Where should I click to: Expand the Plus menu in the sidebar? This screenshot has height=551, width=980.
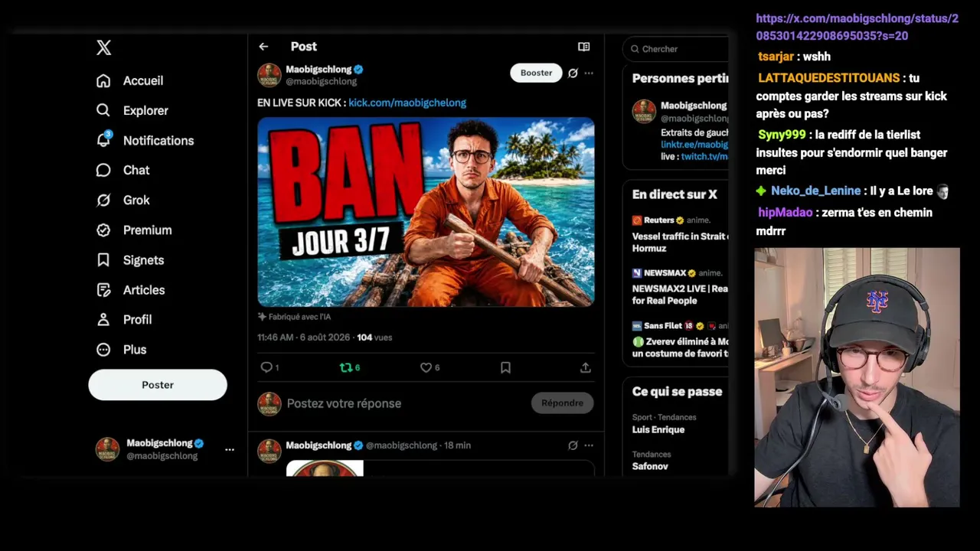point(122,349)
